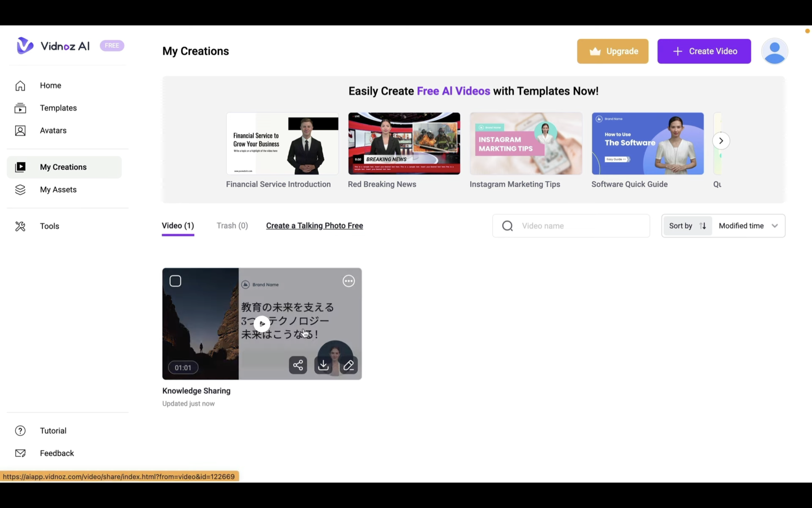Click the My Creations page heading
Viewport: 812px width, 508px height.
click(196, 51)
